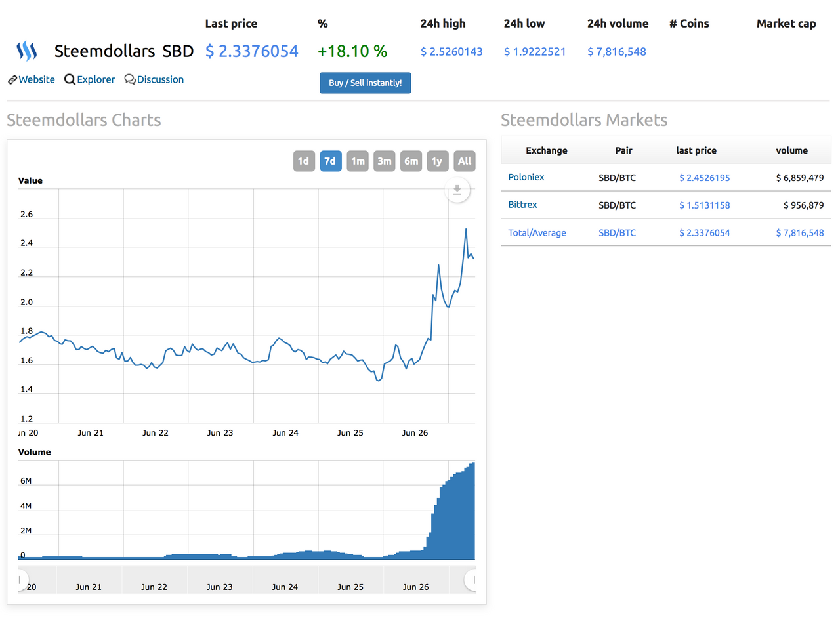840x622 pixels.
Task: Click the Bittrex row SBD/BTC pair
Action: click(617, 205)
